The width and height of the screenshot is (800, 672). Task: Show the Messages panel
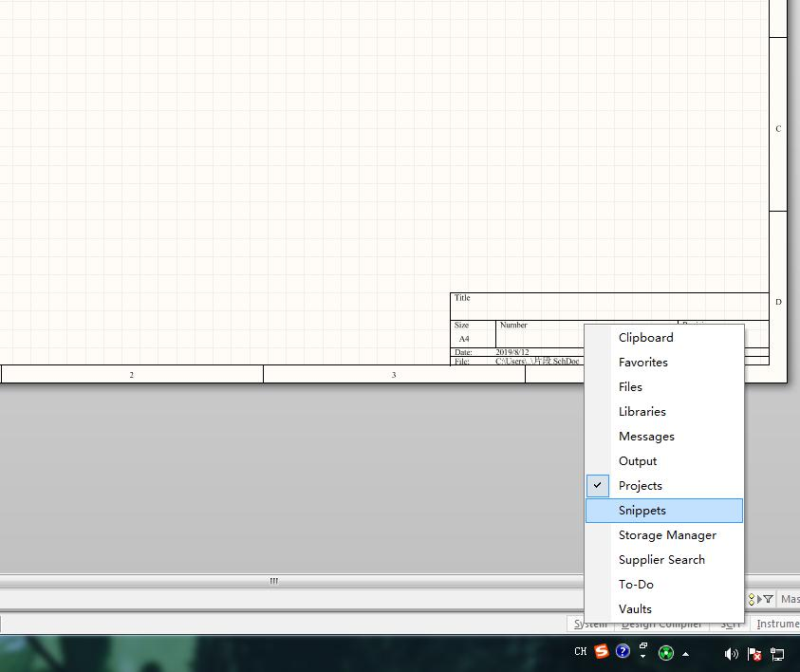click(663, 437)
